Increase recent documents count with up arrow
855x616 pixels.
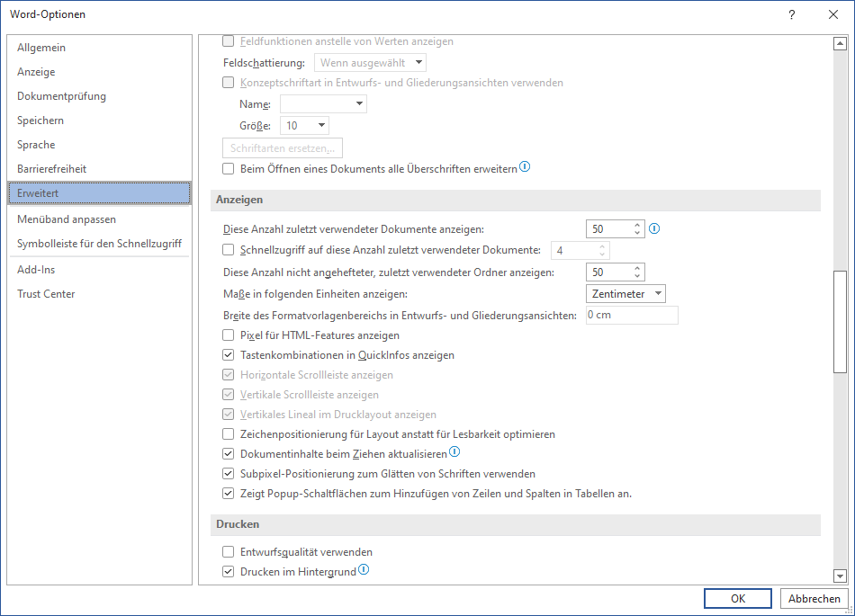(x=637, y=225)
